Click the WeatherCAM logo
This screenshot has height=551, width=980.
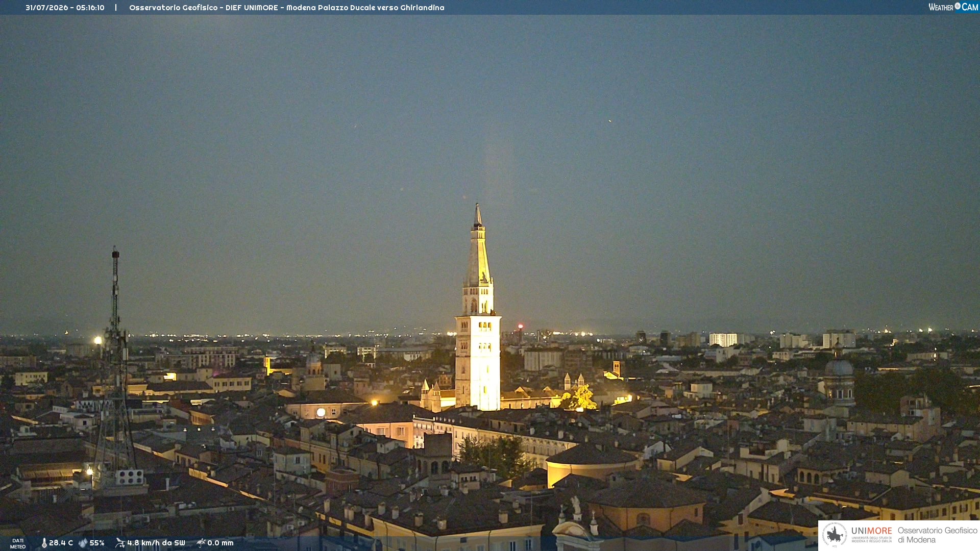tap(953, 7)
